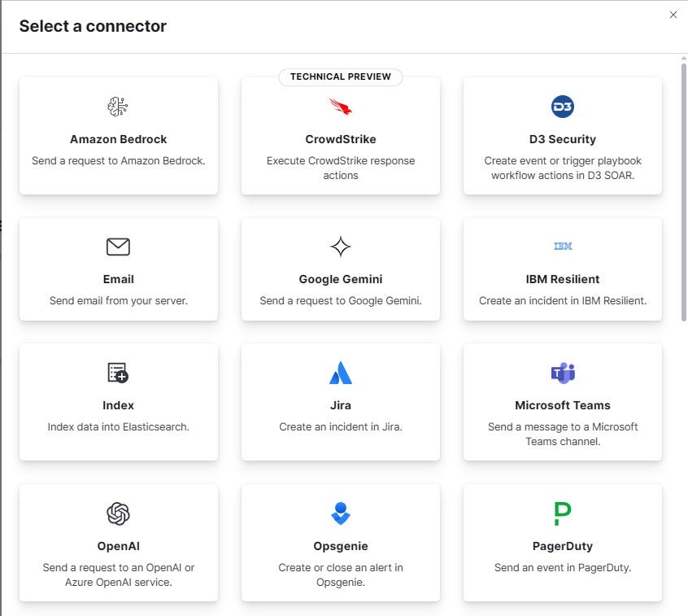Viewport: 688px width, 616px height.
Task: Click the connector list vertical scrollbar
Action: click(684, 193)
